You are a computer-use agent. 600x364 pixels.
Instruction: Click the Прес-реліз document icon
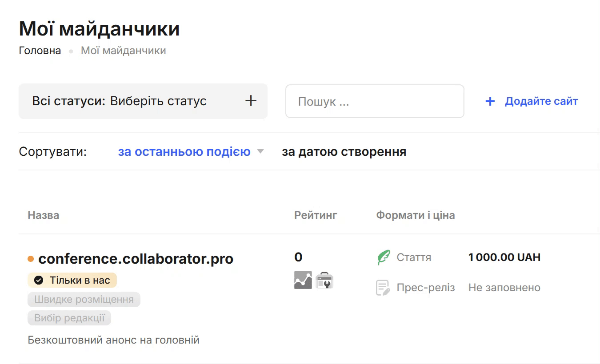(x=383, y=288)
